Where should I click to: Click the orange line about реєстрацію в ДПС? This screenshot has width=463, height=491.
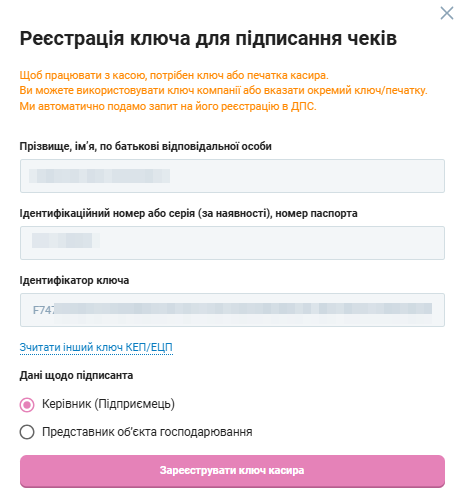coord(168,106)
